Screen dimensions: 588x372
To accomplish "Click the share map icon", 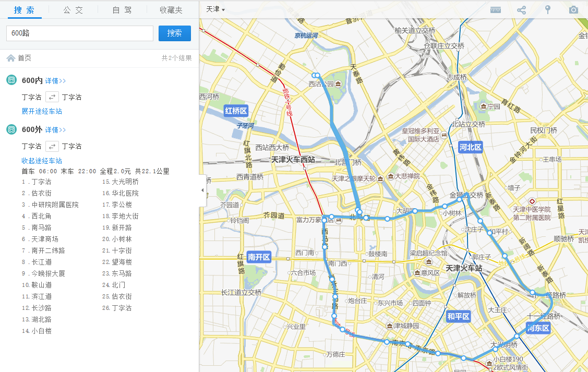I will coord(521,10).
